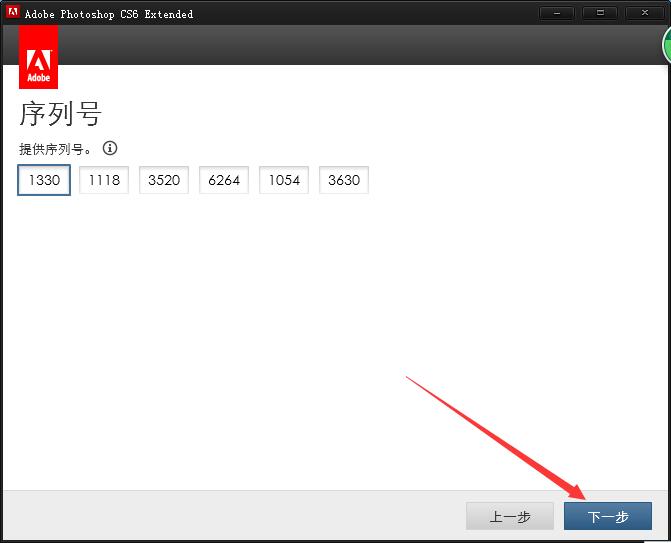The width and height of the screenshot is (671, 543).
Task: Click the Photoshop title bar app icon
Action: point(12,12)
